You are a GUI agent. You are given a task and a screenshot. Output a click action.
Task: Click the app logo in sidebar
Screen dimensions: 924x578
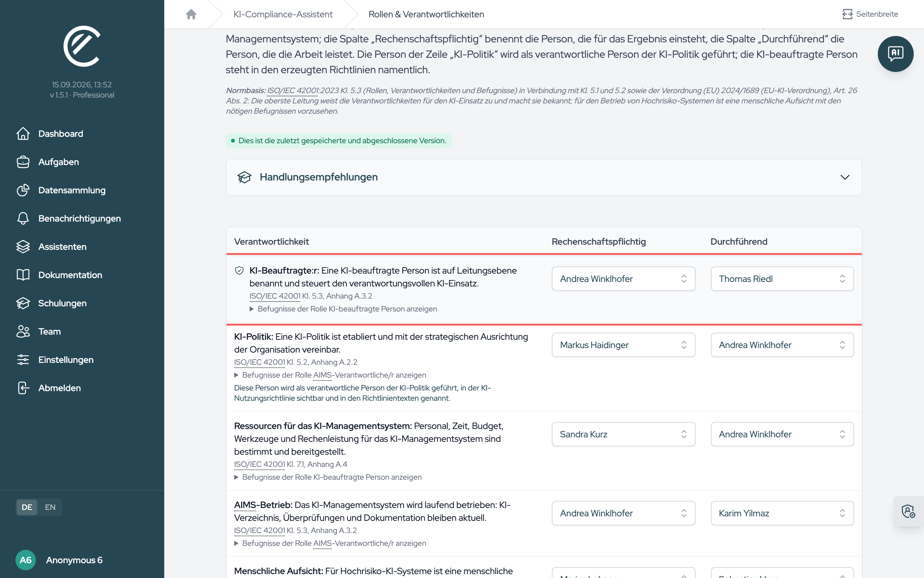[x=82, y=46]
